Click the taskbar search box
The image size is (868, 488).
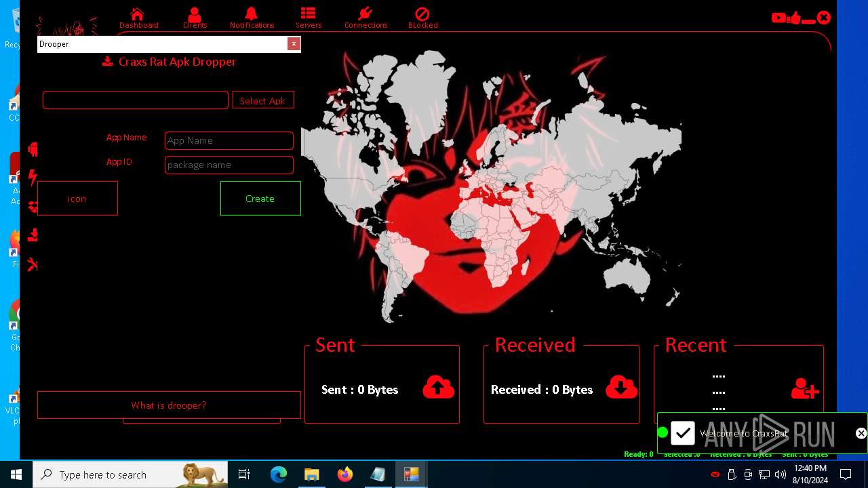point(130,474)
